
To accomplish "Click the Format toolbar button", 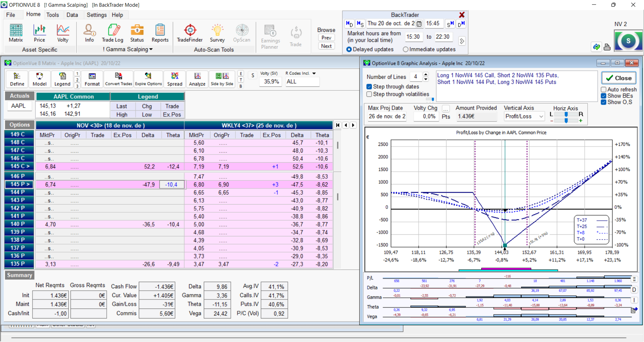I will tap(92, 79).
